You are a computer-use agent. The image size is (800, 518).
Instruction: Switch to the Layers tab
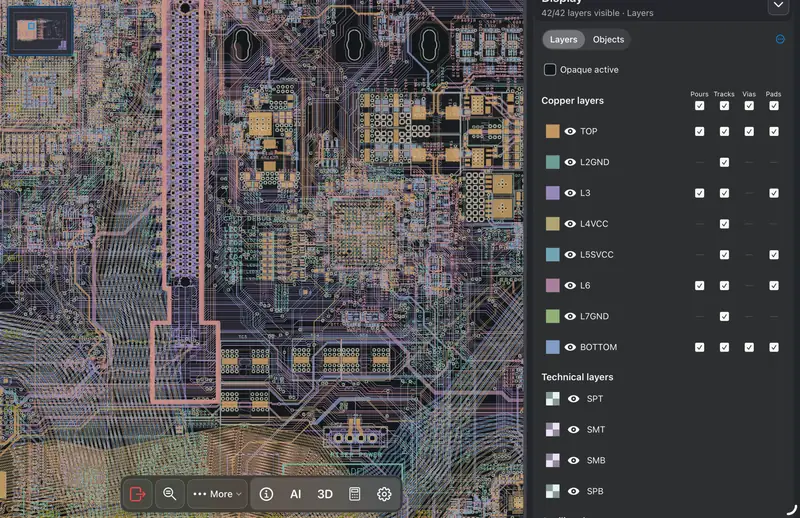(x=563, y=39)
